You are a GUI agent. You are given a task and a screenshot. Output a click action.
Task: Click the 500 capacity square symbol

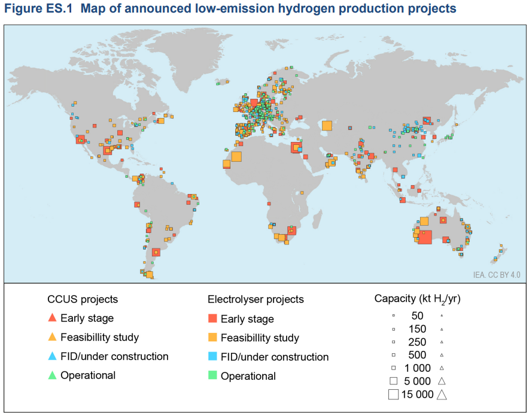(x=394, y=355)
